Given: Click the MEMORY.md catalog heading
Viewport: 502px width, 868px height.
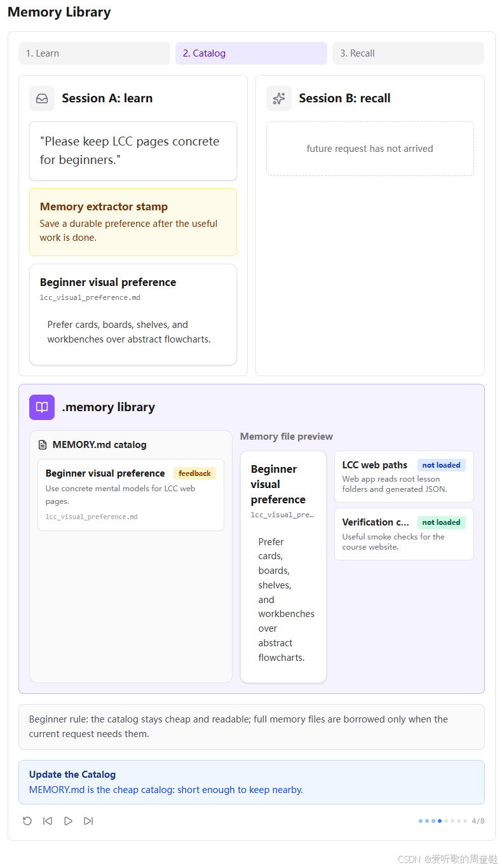Looking at the screenshot, I should pyautogui.click(x=100, y=445).
